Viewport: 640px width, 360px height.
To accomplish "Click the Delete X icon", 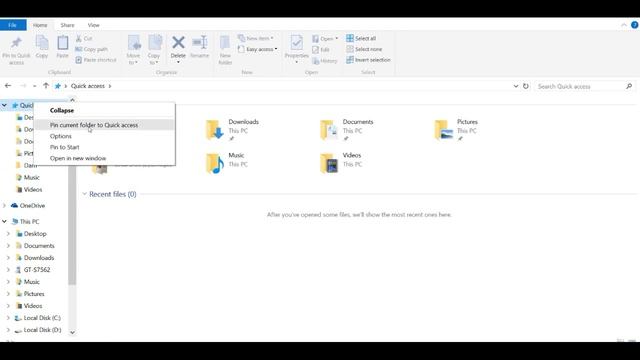I will [x=178, y=42].
